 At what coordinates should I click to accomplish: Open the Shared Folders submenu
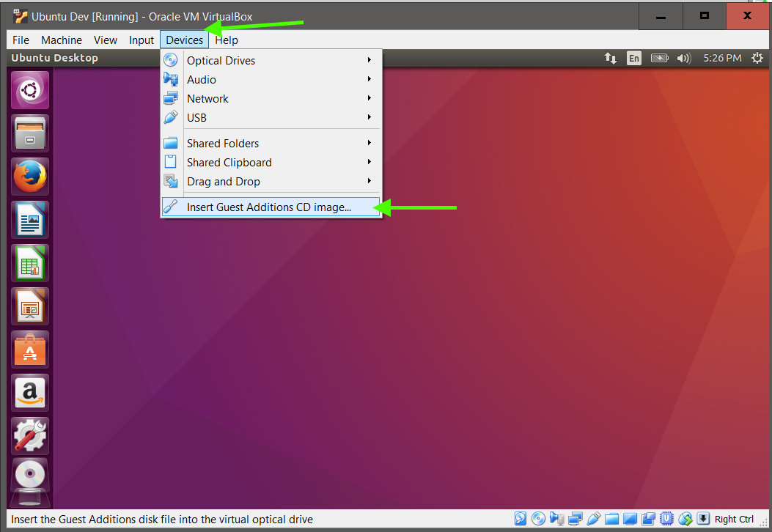pyautogui.click(x=271, y=143)
